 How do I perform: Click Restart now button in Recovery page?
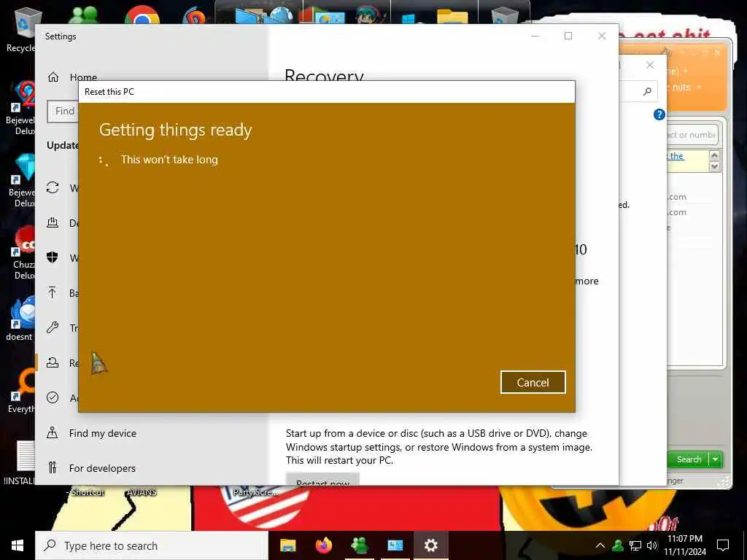[x=322, y=479]
